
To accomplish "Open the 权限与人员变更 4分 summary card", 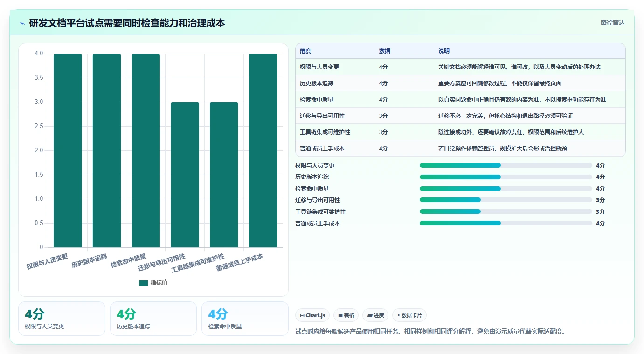I will pos(62,319).
